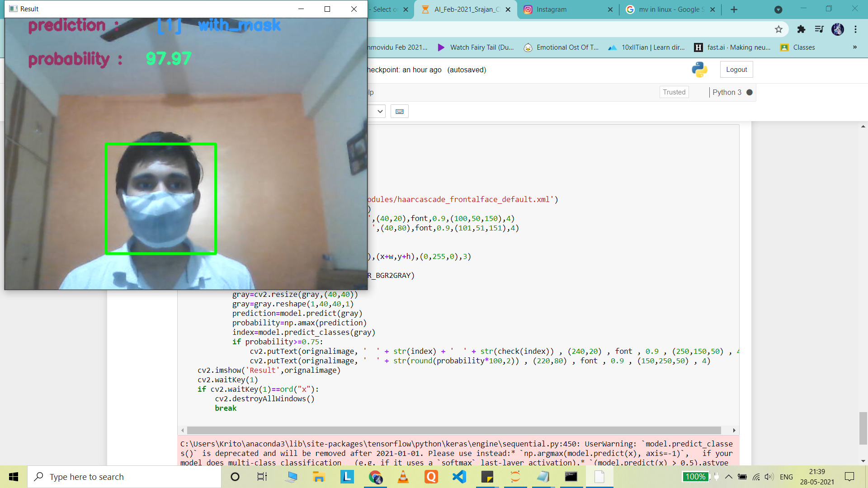Open command prompt window from taskbar
This screenshot has height=488, width=868.
[571, 477]
